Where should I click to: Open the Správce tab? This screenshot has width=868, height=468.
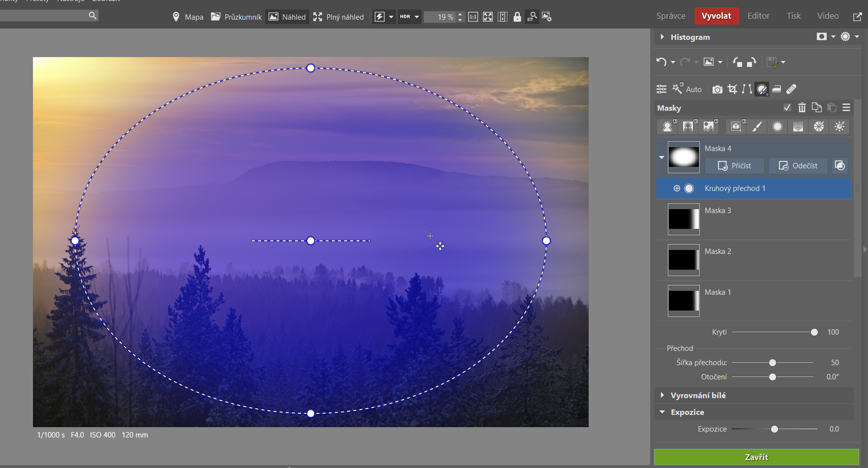click(671, 16)
